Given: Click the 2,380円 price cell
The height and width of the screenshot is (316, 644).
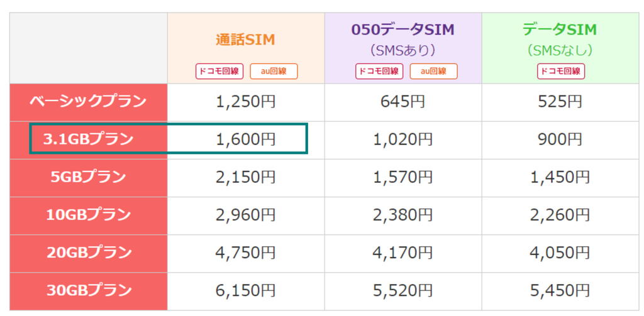Looking at the screenshot, I should pyautogui.click(x=403, y=215).
